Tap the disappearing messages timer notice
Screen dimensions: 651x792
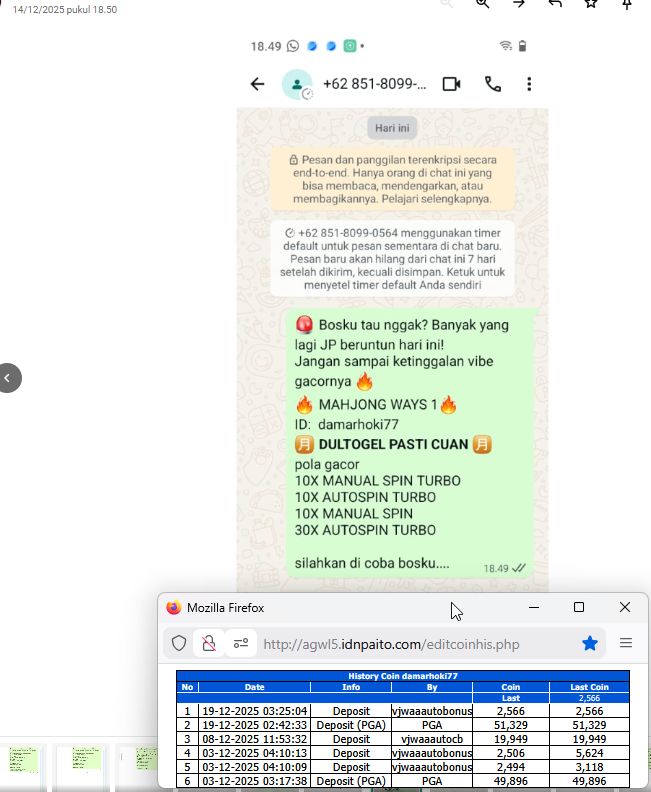pyautogui.click(x=392, y=259)
